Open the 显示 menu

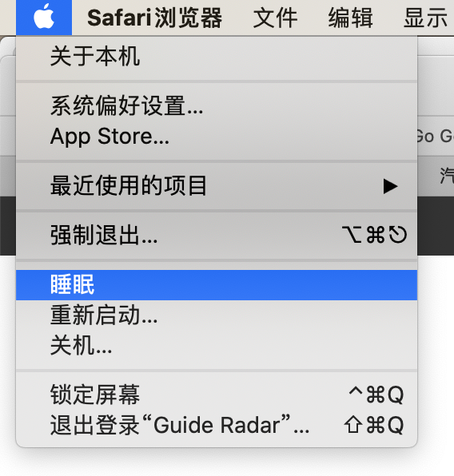coord(425,18)
